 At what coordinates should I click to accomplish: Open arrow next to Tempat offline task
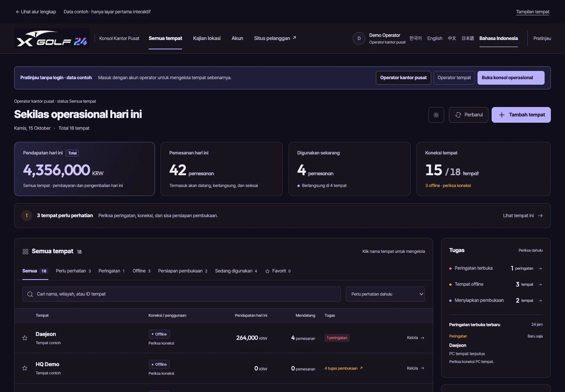pyautogui.click(x=540, y=285)
